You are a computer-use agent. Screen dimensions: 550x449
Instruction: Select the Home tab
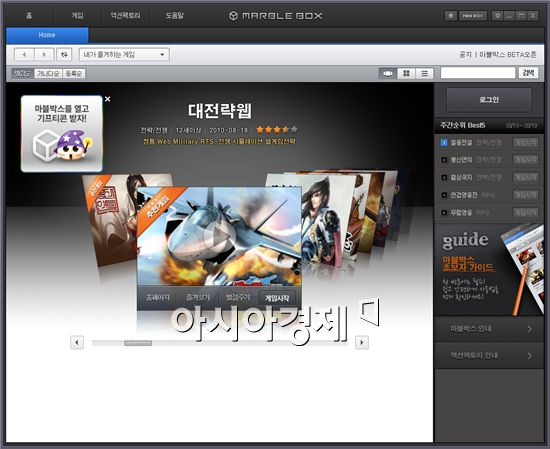pos(47,35)
